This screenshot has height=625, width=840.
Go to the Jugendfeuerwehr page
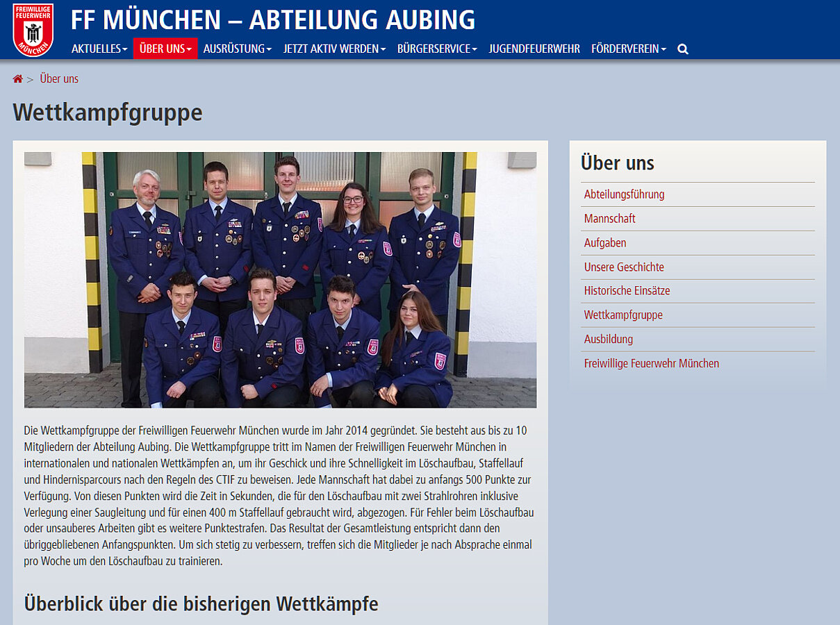(534, 49)
